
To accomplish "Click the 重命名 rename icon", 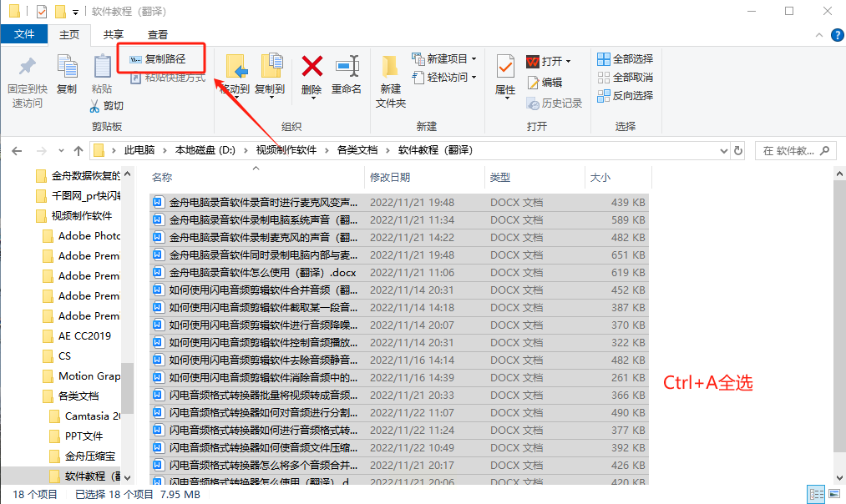I will pos(347,66).
